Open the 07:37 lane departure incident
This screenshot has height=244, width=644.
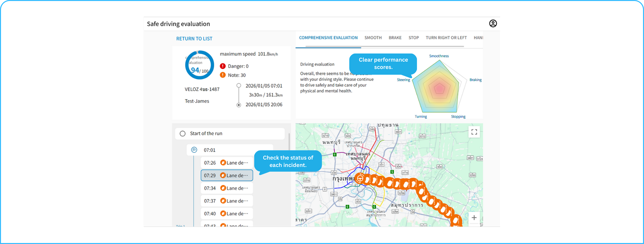tap(227, 201)
